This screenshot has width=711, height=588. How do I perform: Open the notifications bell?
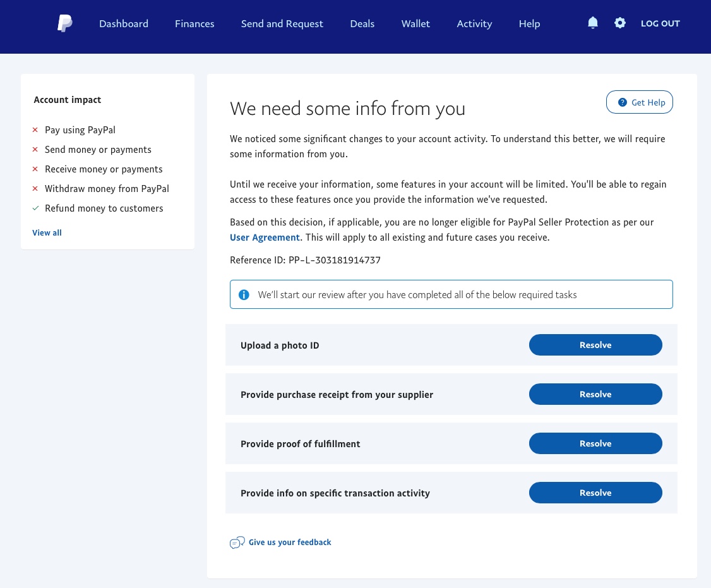pyautogui.click(x=593, y=23)
